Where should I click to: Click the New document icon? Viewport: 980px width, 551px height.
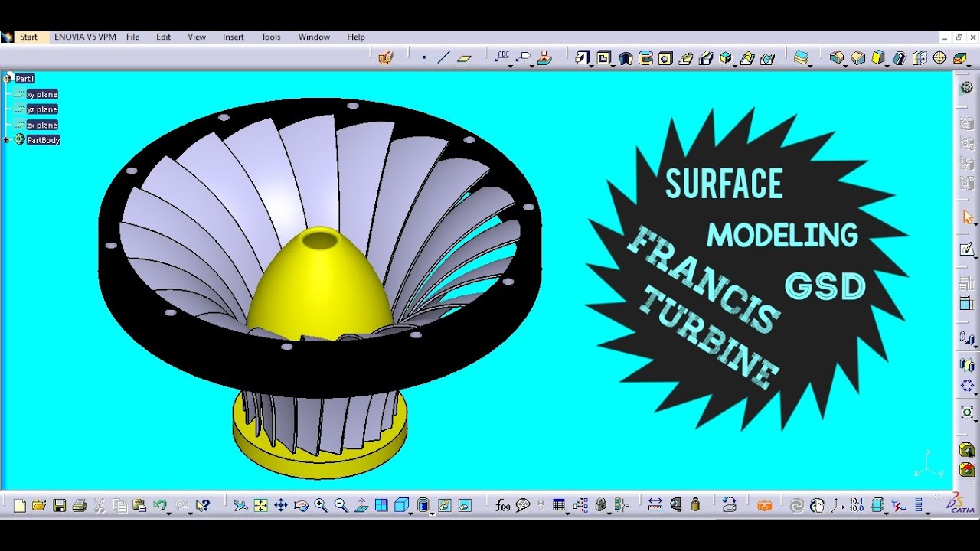coord(20,505)
